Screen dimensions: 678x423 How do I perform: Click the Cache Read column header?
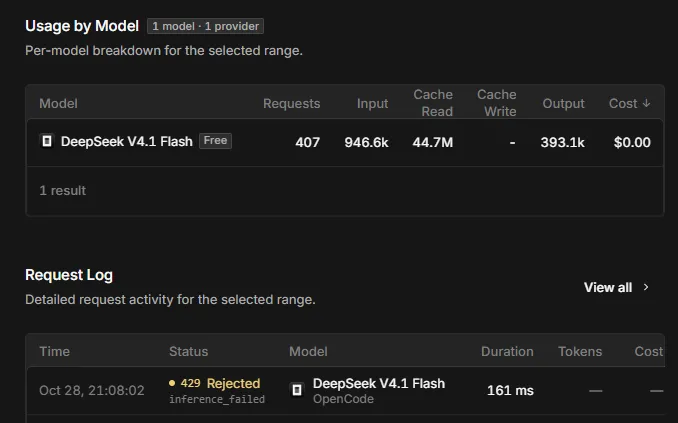click(x=433, y=103)
